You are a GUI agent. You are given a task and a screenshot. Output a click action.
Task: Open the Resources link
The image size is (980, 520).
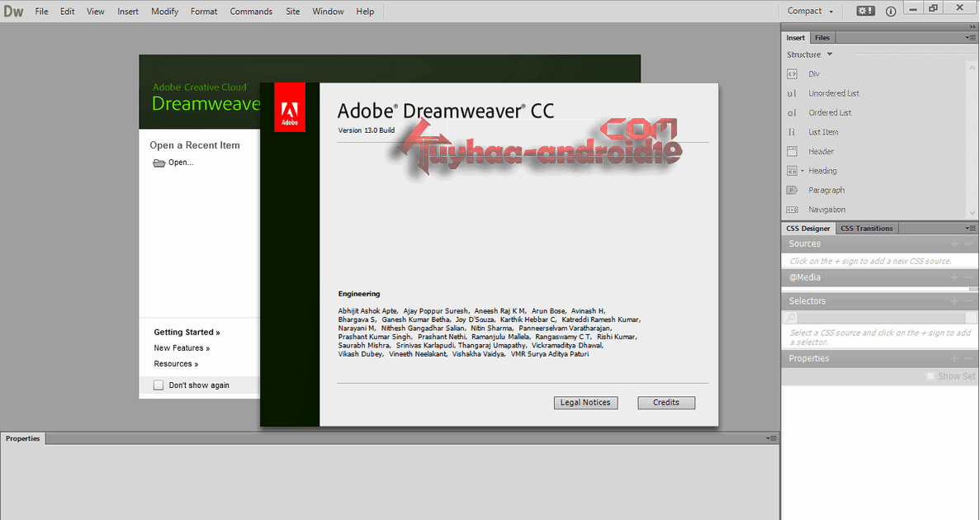click(x=176, y=364)
